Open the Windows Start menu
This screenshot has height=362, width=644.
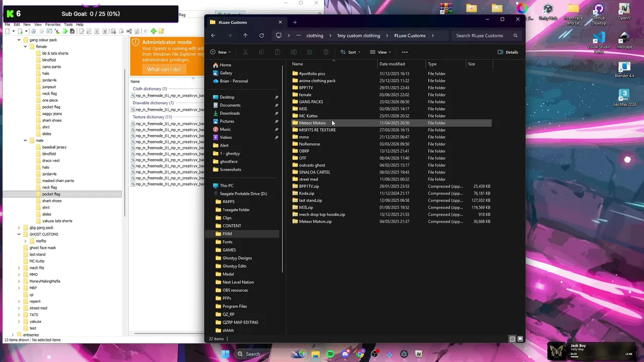point(225,354)
